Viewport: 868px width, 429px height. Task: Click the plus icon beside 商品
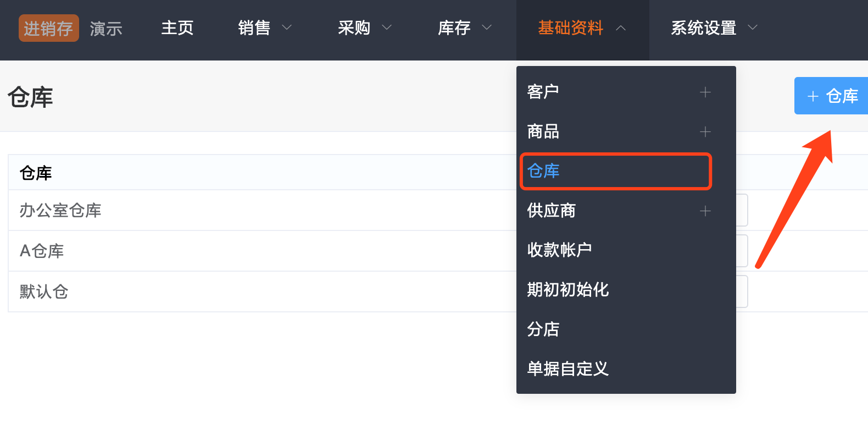point(705,132)
